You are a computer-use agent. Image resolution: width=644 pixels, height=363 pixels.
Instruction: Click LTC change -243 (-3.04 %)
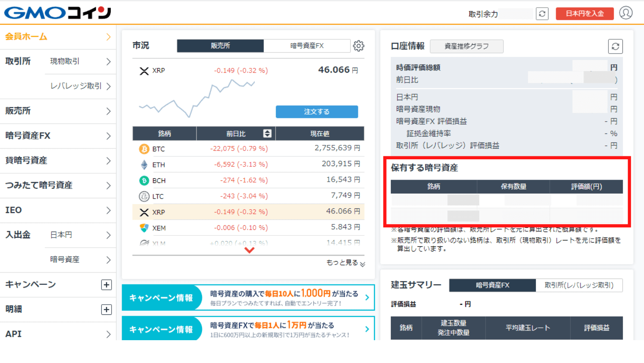coord(244,196)
